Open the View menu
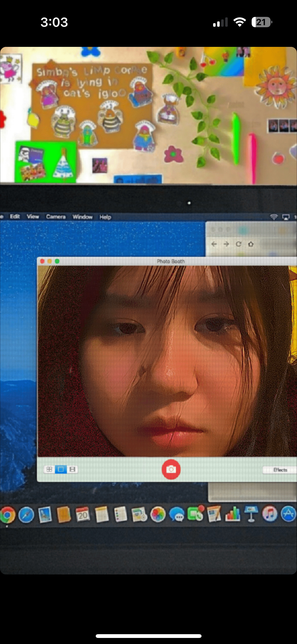 tap(33, 216)
